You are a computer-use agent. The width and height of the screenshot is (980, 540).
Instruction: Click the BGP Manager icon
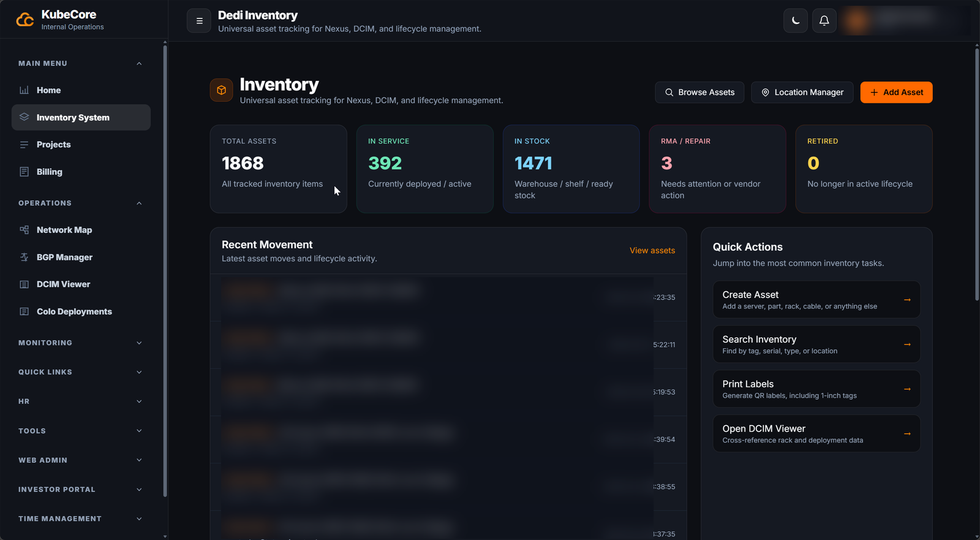(24, 257)
